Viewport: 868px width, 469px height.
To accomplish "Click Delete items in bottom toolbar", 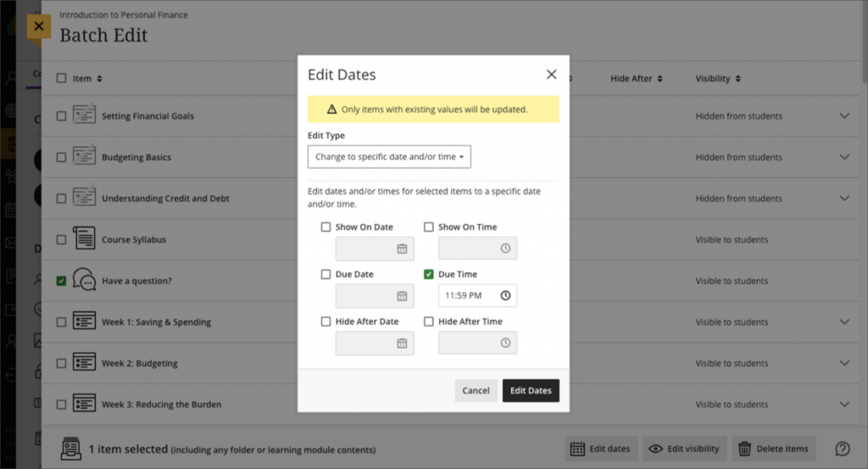I will (x=773, y=449).
